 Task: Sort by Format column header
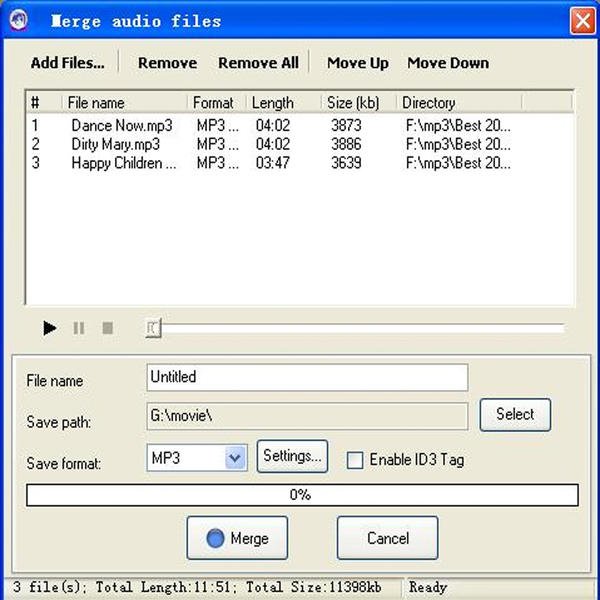(216, 103)
